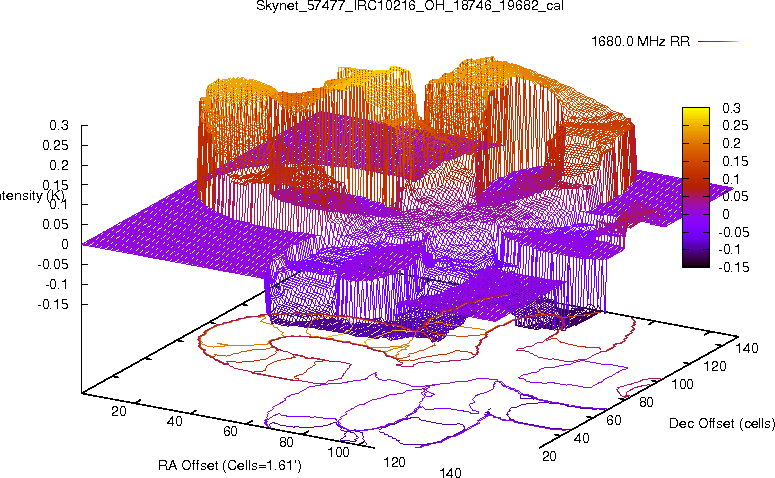Select tick label 80 on the Dec Offset axis
Screen dimensions: 775x478
coord(646,402)
